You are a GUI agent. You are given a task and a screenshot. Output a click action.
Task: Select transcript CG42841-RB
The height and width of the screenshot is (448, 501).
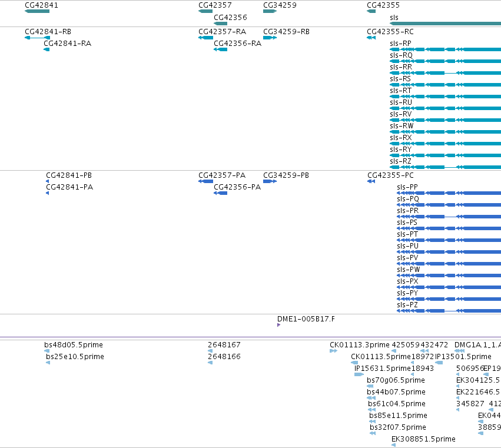pyautogui.click(x=37, y=38)
